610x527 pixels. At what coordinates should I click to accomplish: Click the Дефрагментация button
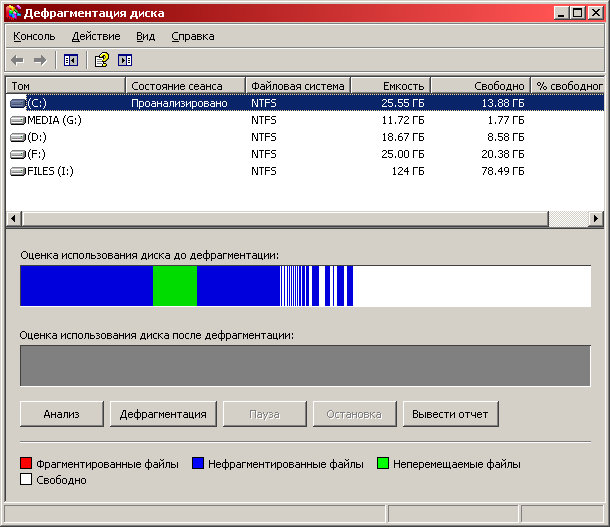pos(163,414)
